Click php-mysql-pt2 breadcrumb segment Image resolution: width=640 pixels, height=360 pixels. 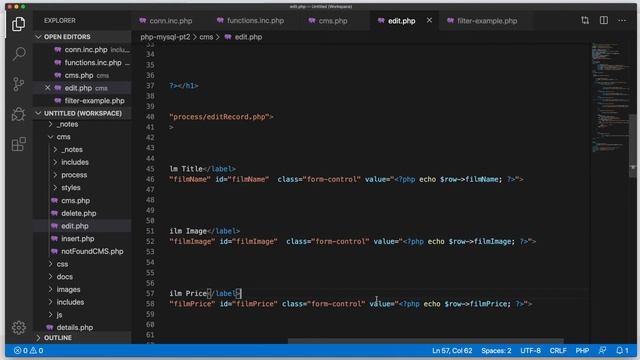(x=165, y=37)
